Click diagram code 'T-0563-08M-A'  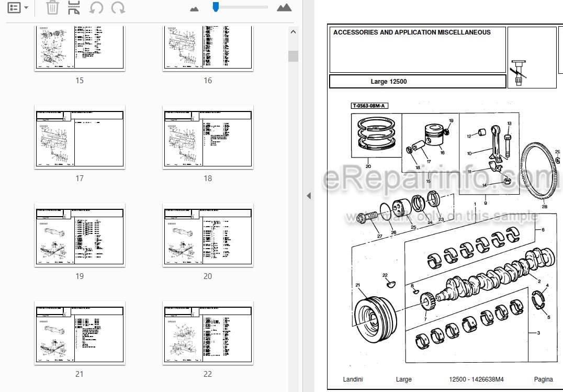(x=369, y=106)
